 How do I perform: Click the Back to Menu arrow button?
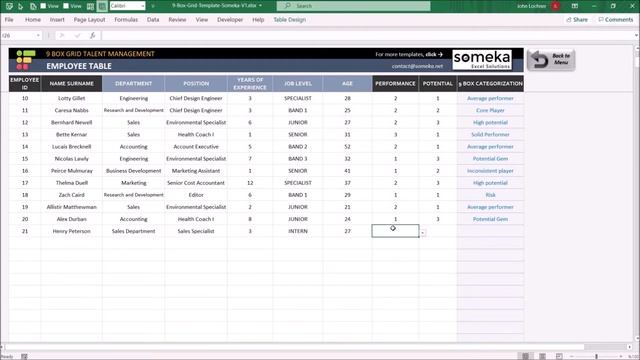551,60
